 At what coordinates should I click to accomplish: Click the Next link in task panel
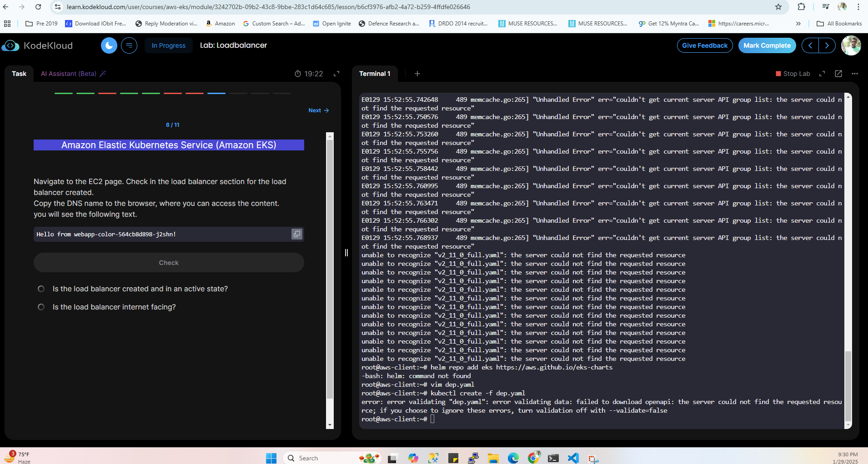[x=319, y=110]
